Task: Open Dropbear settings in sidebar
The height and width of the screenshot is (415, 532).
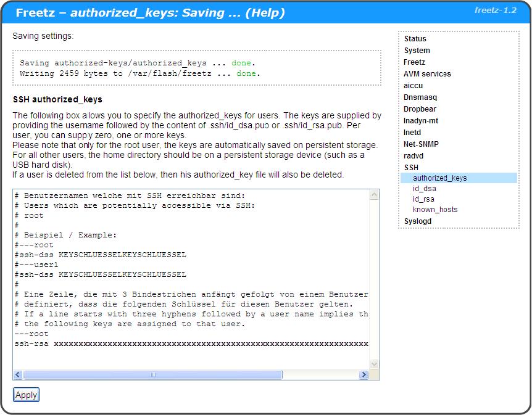Action: point(420,109)
